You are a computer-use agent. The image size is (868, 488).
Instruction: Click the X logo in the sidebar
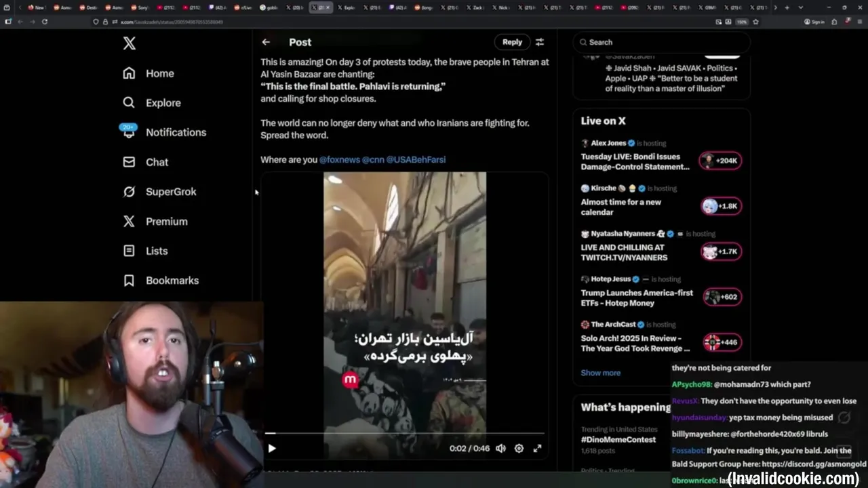coord(130,43)
